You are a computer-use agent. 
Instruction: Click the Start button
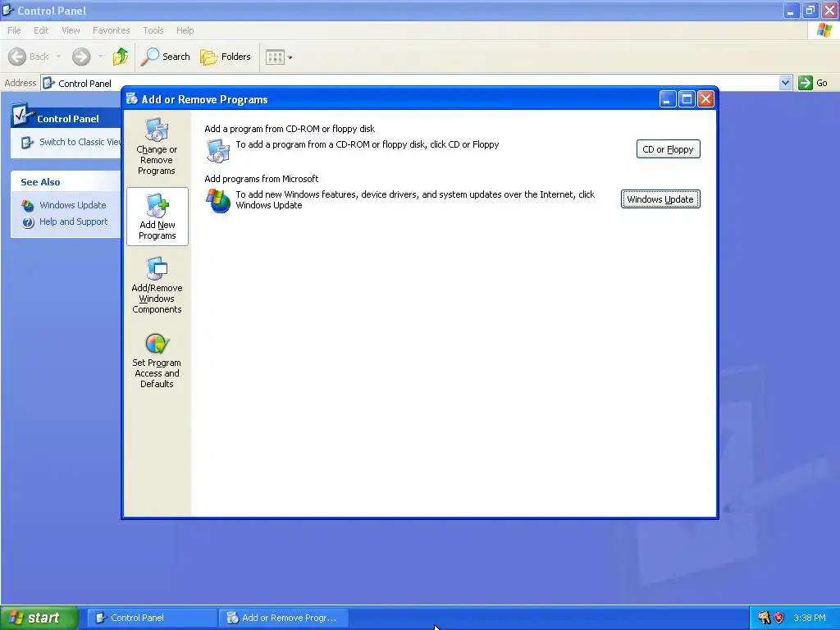tap(39, 618)
